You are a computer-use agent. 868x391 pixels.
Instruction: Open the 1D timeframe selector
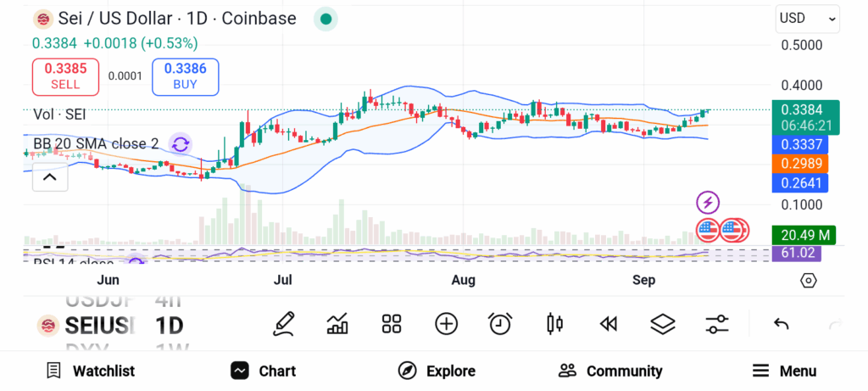coord(170,325)
